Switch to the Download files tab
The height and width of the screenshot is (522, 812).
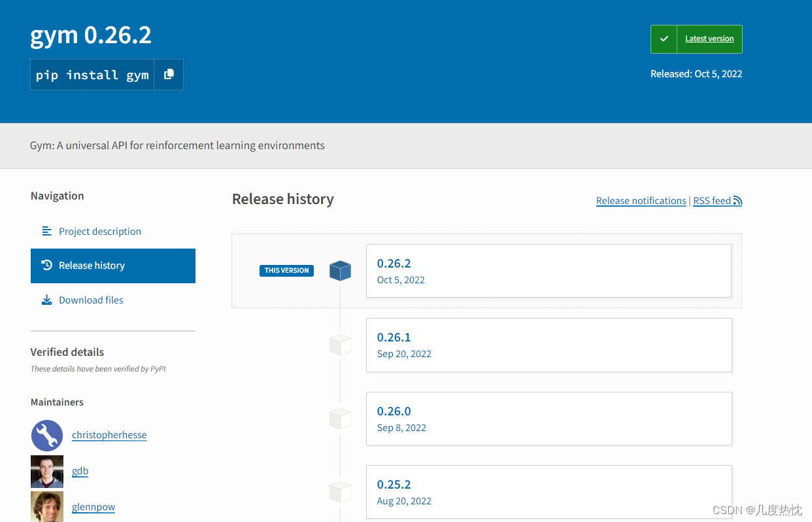[113, 300]
